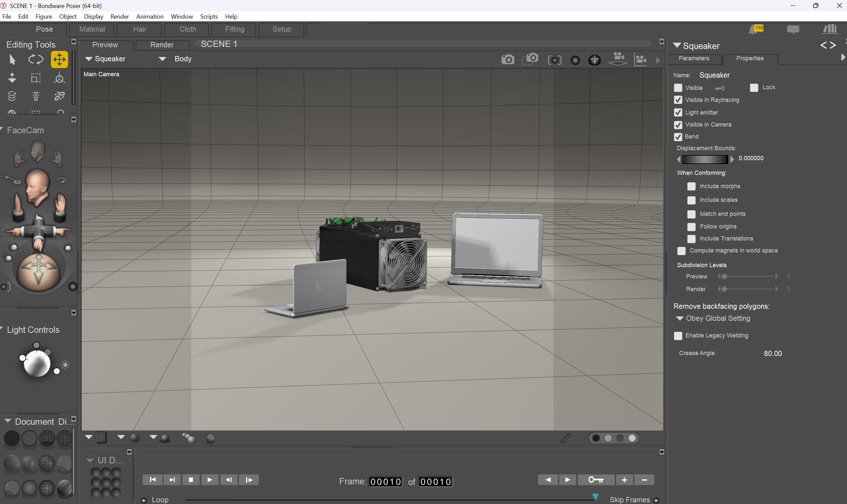Play the animation
The image size is (847, 504).
pos(210,480)
